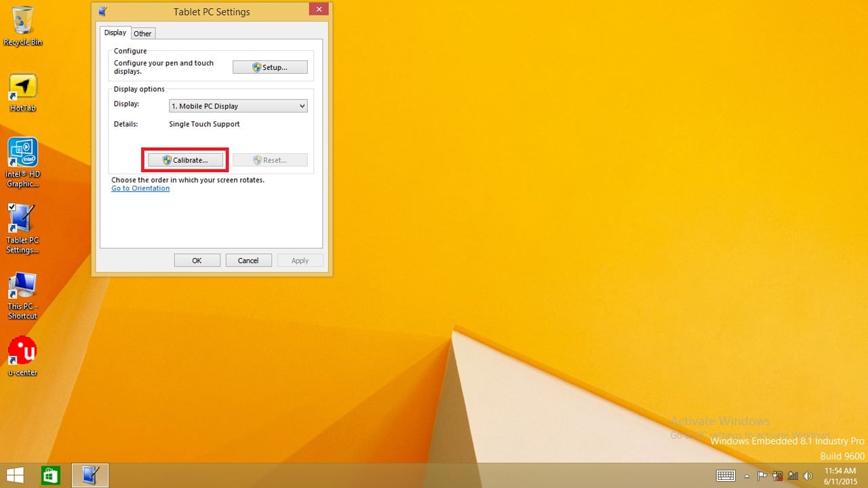Image resolution: width=868 pixels, height=488 pixels.
Task: Open the Display selection dropdown
Action: (238, 106)
